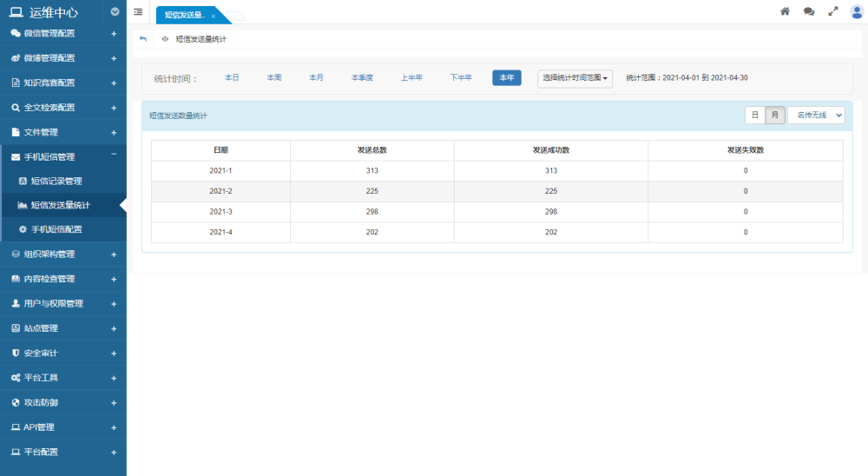Click the back arrow icon
This screenshot has height=476, width=868.
tap(143, 39)
